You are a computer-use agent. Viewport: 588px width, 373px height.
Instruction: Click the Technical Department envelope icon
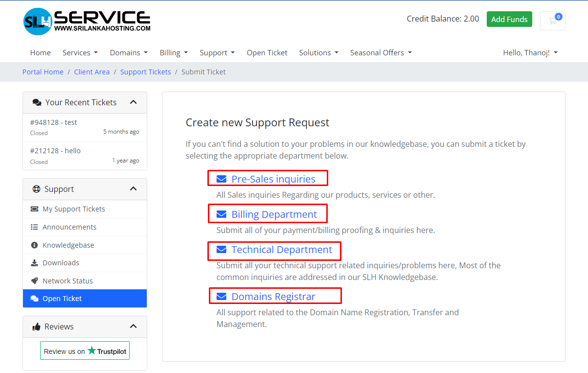(222, 250)
